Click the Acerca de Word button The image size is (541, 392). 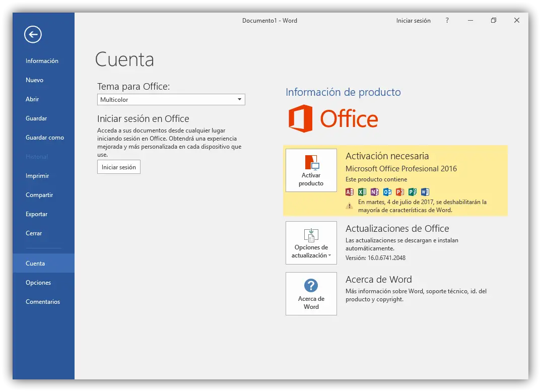[311, 294]
